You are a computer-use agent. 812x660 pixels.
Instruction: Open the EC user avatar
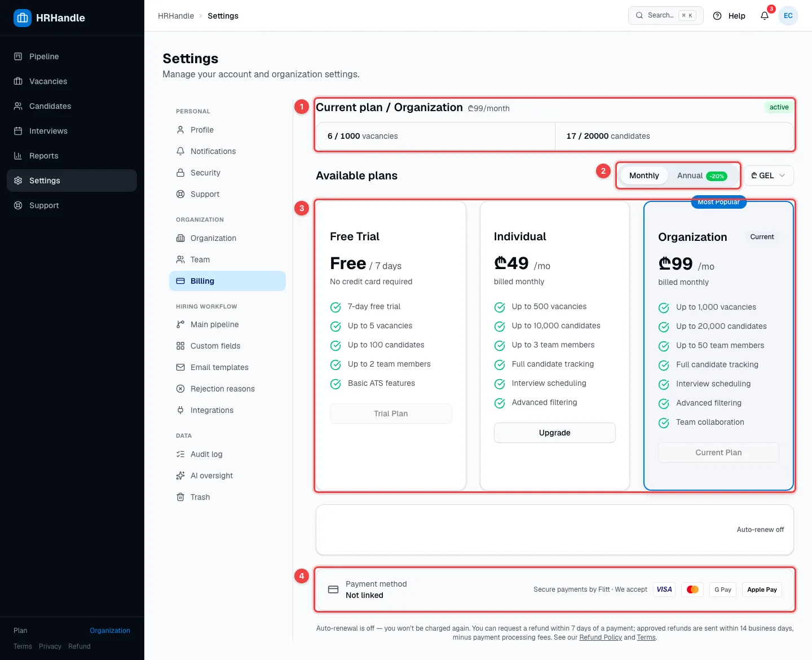tap(788, 16)
